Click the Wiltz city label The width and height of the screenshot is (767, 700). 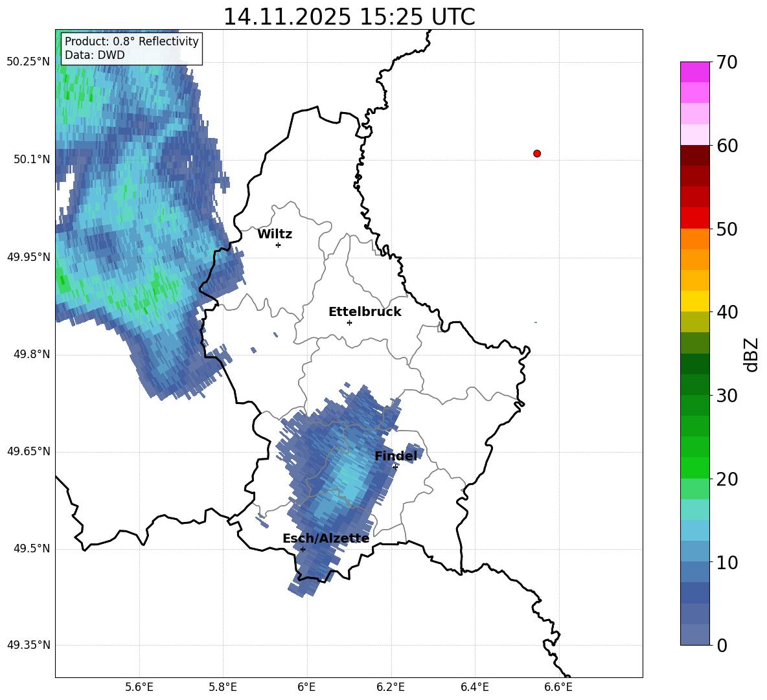pyautogui.click(x=275, y=234)
